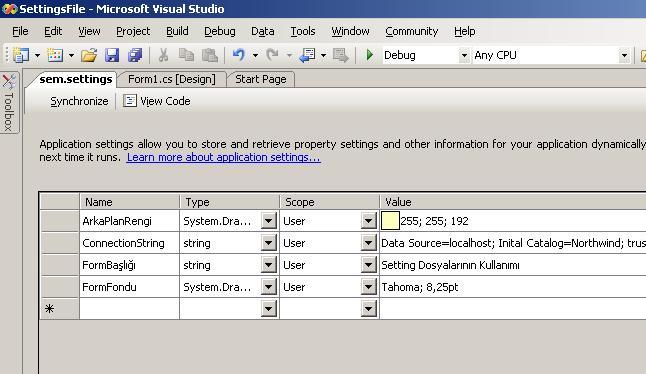Open the Scope dropdown for ConnectionString
This screenshot has width=646, height=374.
pyautogui.click(x=368, y=243)
